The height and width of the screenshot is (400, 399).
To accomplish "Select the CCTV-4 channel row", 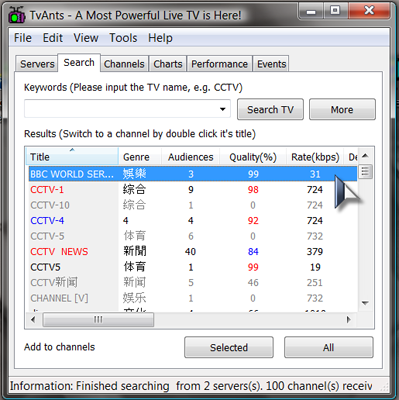I will pyautogui.click(x=193, y=220).
